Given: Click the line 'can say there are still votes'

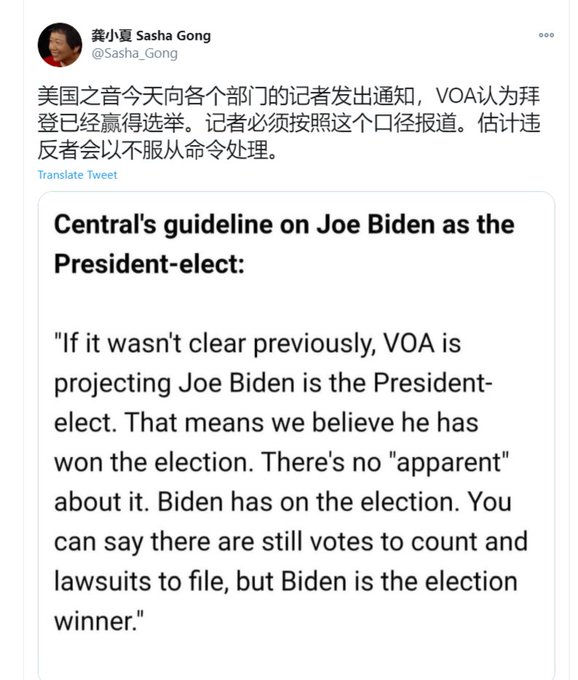Looking at the screenshot, I should pos(291,542).
